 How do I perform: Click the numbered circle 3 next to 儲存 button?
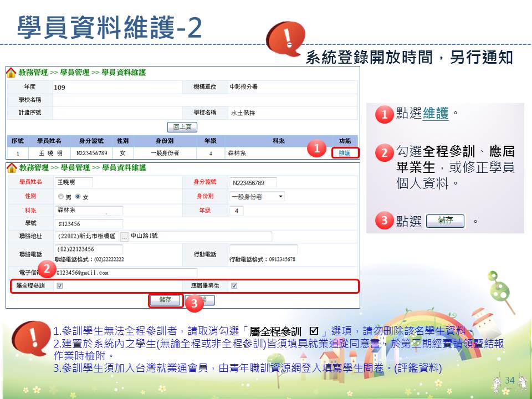click(x=193, y=303)
